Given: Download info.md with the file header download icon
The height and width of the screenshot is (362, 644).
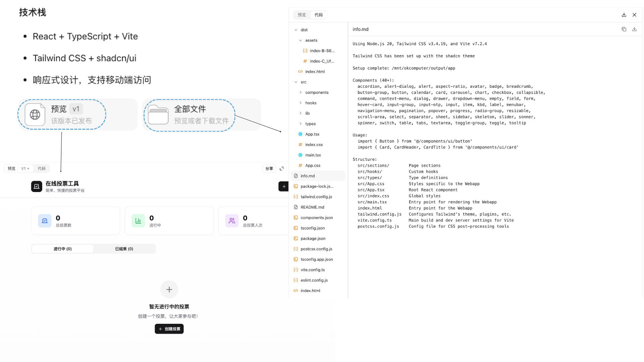Looking at the screenshot, I should pos(634,29).
